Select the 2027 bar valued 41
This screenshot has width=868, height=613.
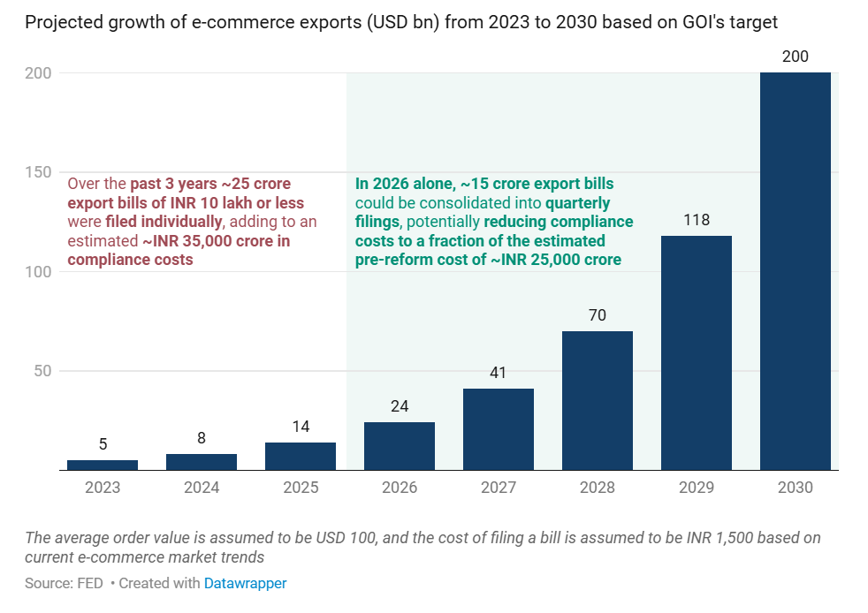[x=498, y=429]
